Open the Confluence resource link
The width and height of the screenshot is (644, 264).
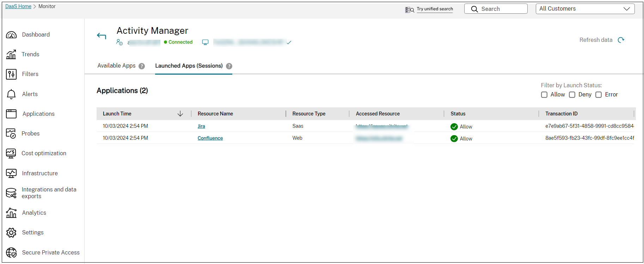(x=210, y=138)
